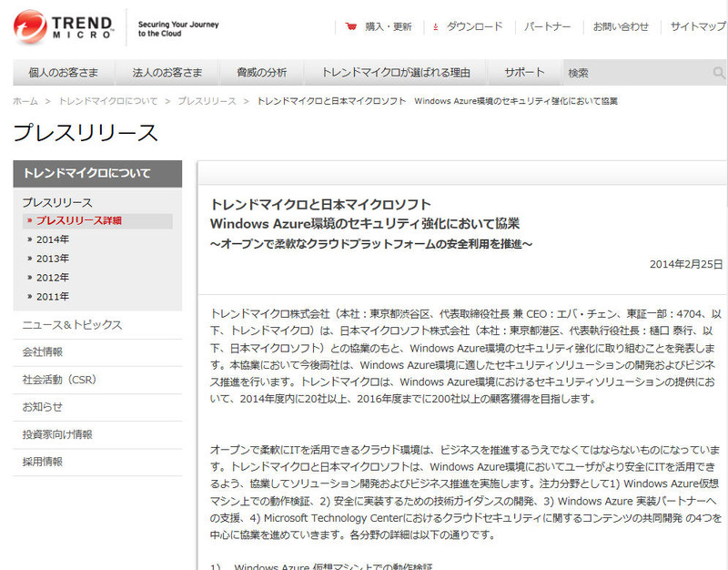728x570 pixels.
Task: Go to ホーム in the breadcrumb
Action: [25, 101]
